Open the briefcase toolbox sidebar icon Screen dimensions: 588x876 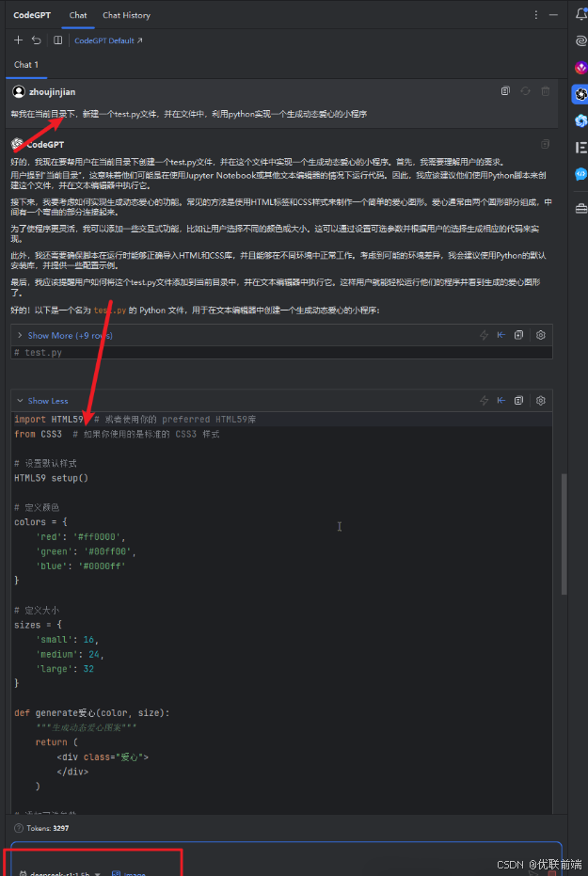[x=580, y=208]
